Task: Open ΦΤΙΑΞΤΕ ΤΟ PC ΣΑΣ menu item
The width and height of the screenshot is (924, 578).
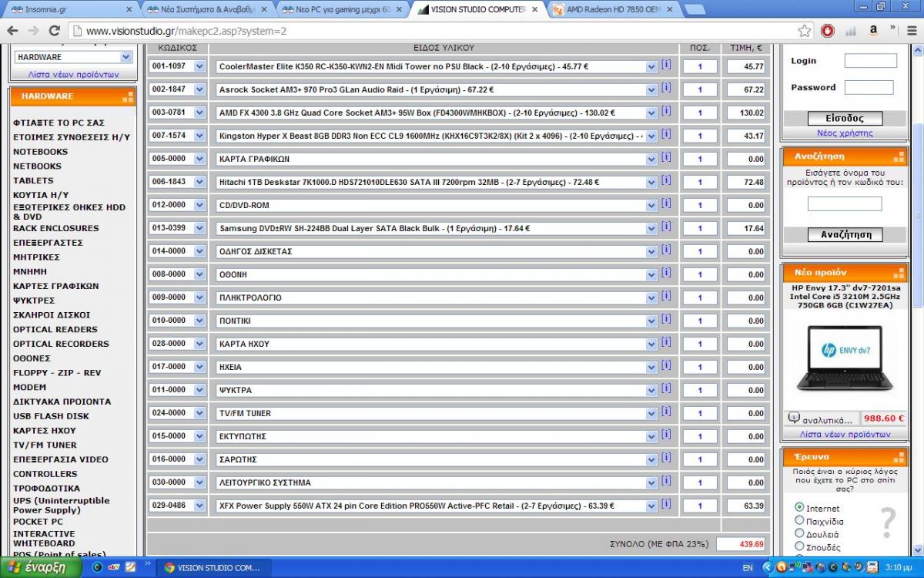Action: coord(59,123)
